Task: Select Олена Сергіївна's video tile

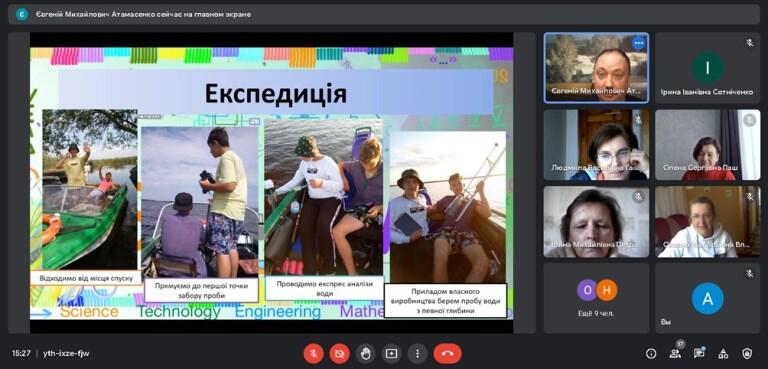Action: 708,145
